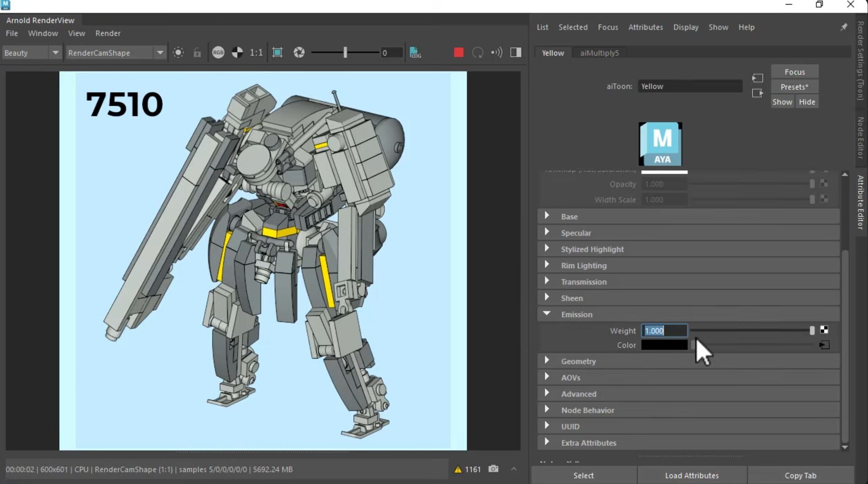Click the refresh render icon
Image resolution: width=868 pixels, height=484 pixels.
pyautogui.click(x=477, y=52)
